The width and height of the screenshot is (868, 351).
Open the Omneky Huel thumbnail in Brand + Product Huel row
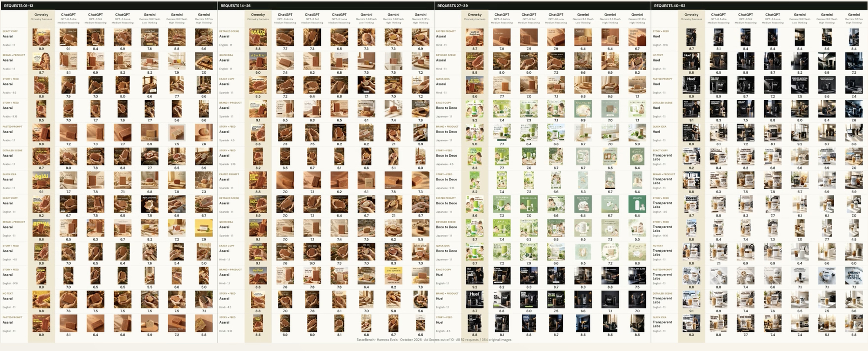pyautogui.click(x=474, y=300)
